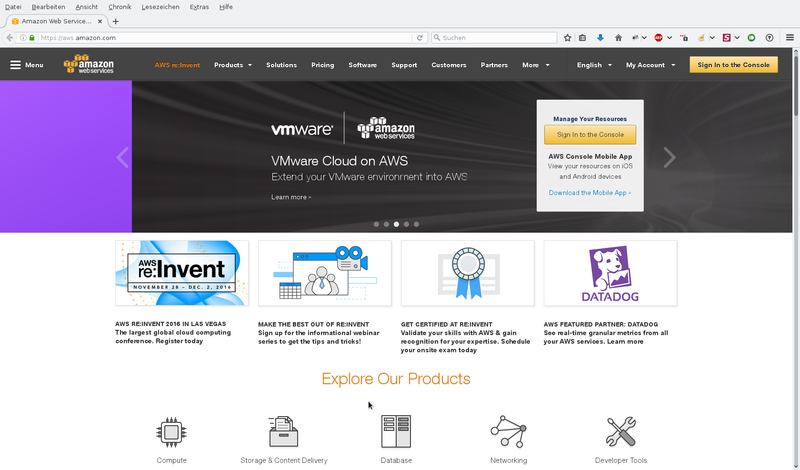Open the Datei menu

pos(13,7)
